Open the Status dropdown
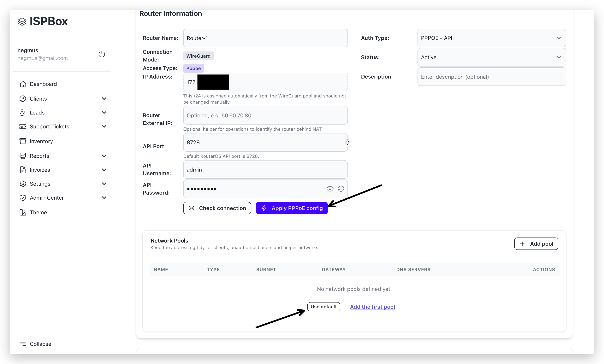604x364 pixels. (x=491, y=57)
